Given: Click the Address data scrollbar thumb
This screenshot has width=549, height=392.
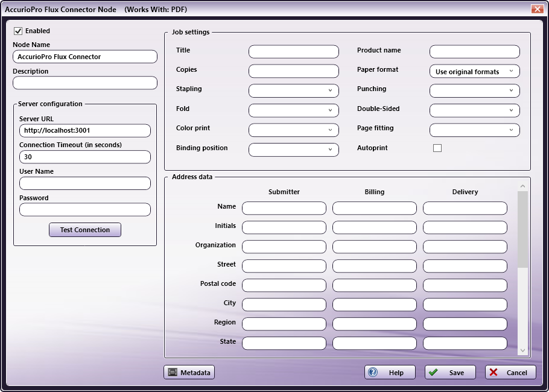Looking at the screenshot, I should [522, 230].
